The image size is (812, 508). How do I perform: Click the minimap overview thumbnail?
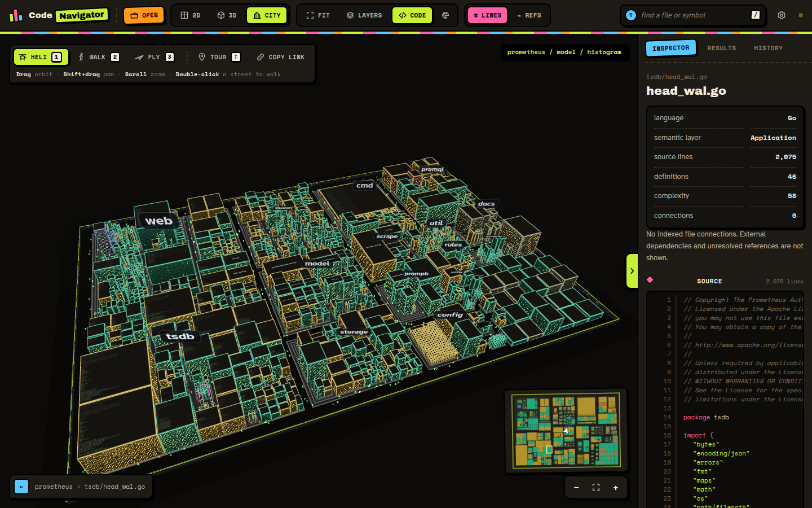coord(566,430)
